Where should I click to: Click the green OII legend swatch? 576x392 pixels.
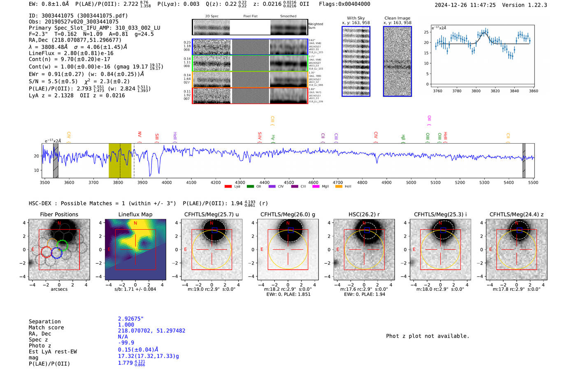coord(250,187)
